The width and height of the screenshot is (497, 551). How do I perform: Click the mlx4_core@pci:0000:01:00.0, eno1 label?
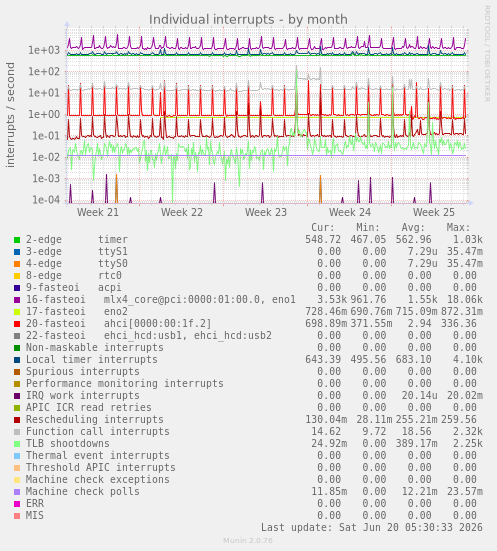(x=200, y=300)
